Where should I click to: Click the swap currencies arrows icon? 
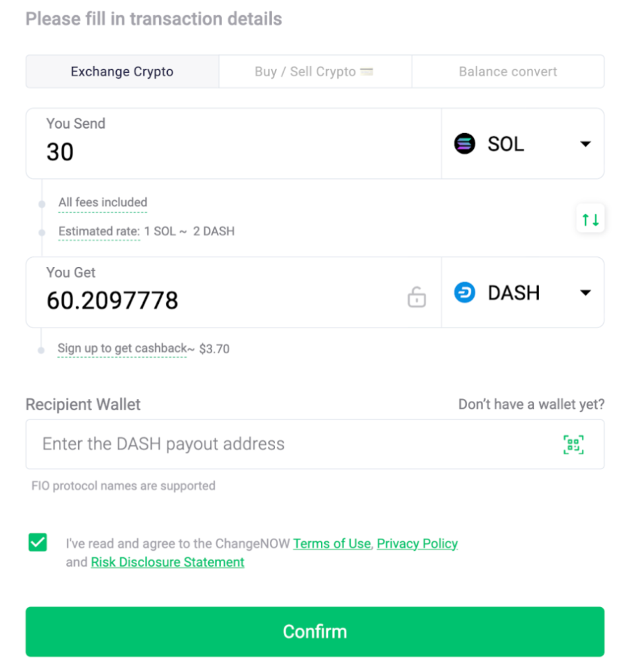[590, 219]
